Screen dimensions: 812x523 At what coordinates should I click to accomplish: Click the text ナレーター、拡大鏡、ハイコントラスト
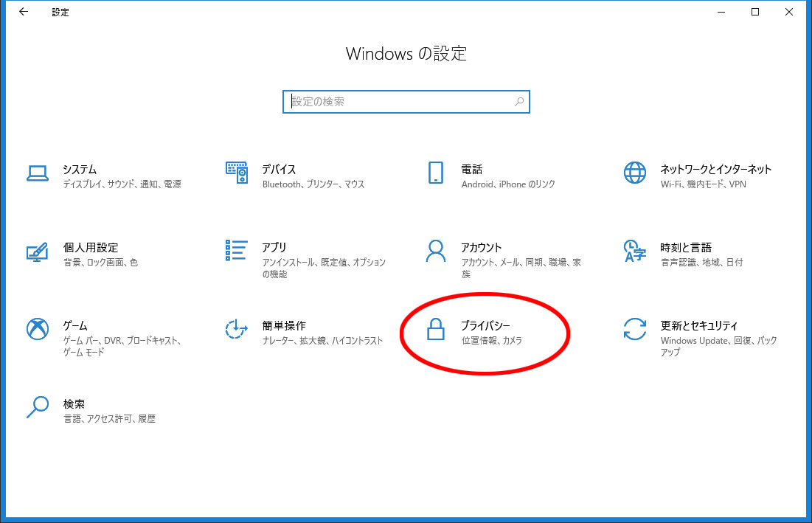coord(322,341)
